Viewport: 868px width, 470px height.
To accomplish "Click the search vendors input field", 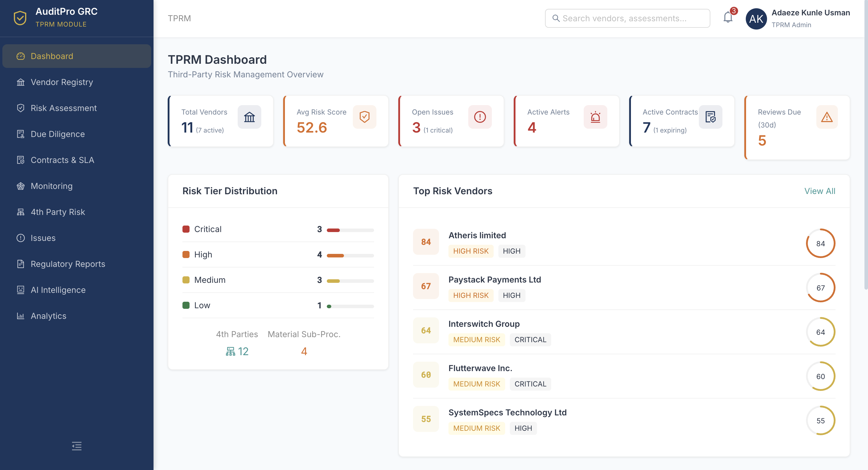I will pyautogui.click(x=627, y=18).
